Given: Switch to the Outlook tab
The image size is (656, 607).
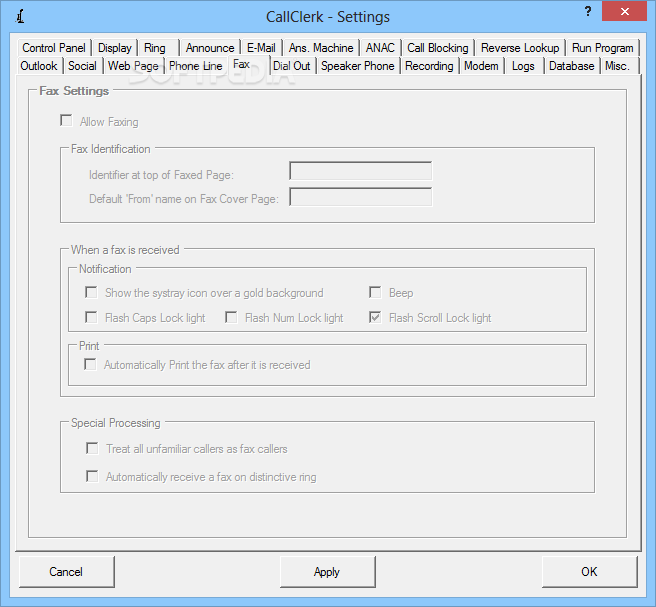Looking at the screenshot, I should [39, 66].
